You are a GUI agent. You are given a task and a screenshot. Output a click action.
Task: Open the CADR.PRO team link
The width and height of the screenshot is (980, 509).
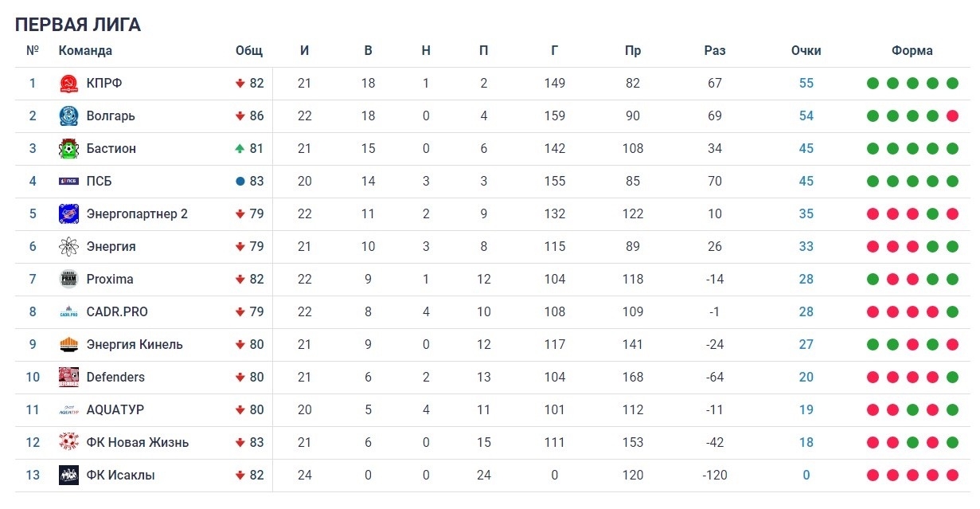click(117, 312)
